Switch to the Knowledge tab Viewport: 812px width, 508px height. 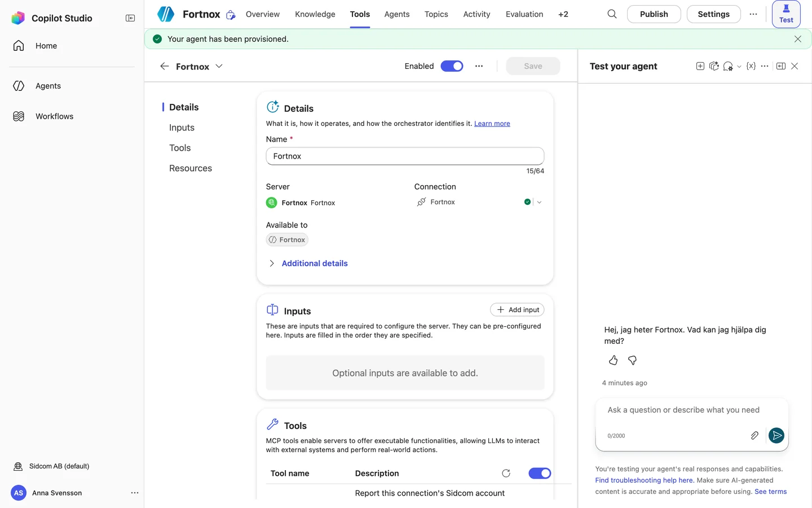[x=315, y=14]
